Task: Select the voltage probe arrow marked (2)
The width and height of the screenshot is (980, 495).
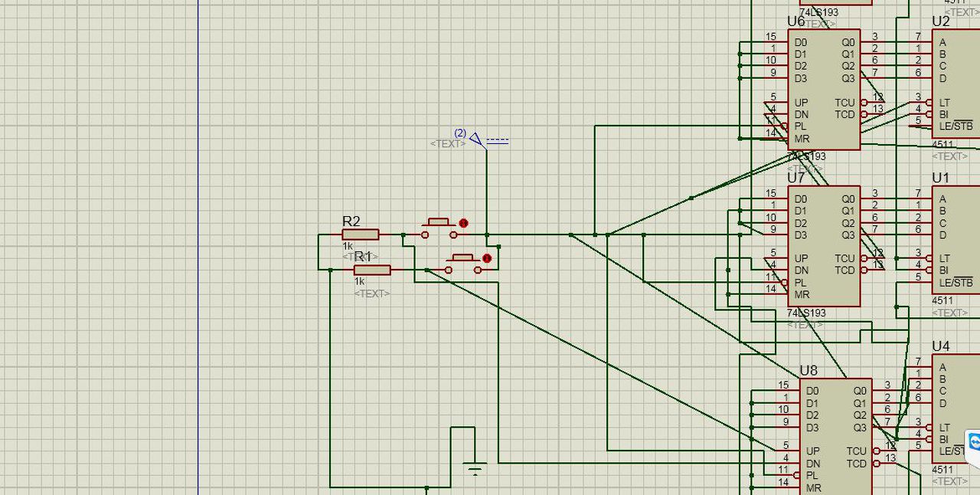Action: point(477,139)
